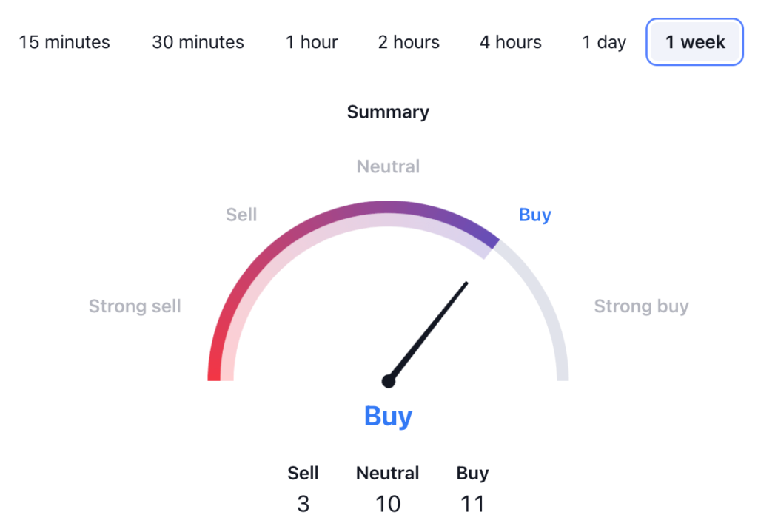Click the gauge needle pivot dot
The image size is (758, 532).
click(x=388, y=381)
